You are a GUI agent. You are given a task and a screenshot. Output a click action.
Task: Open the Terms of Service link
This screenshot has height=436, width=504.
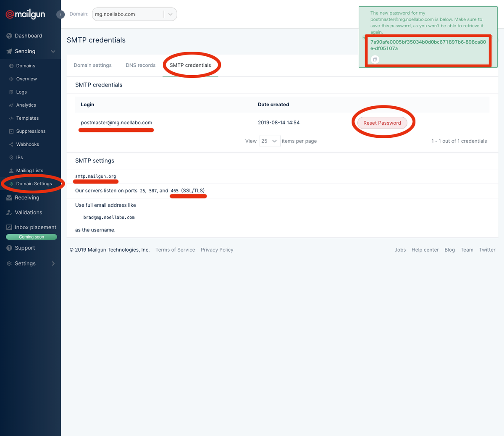click(175, 250)
